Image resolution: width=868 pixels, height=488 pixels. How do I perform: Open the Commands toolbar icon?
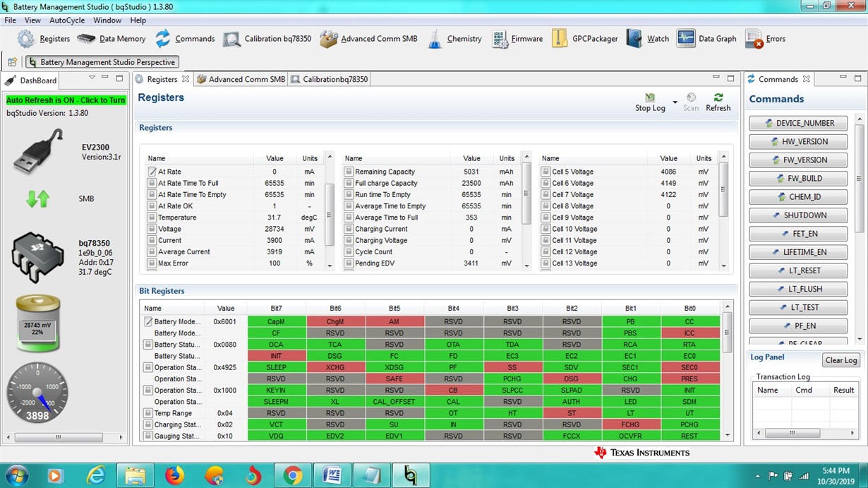(185, 39)
